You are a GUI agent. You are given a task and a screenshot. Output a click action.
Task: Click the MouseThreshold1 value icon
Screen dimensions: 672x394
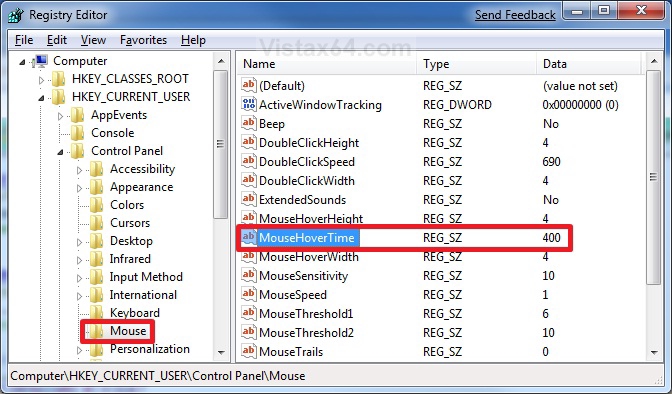click(249, 313)
